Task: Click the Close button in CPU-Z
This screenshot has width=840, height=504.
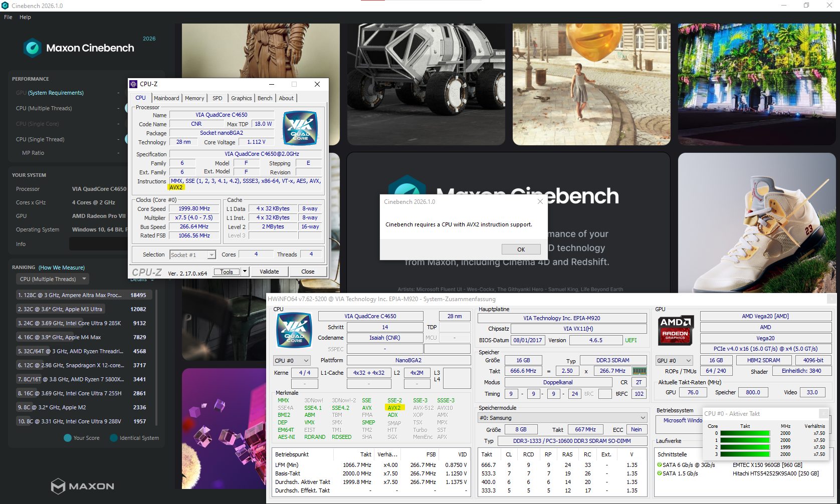Action: [x=308, y=272]
